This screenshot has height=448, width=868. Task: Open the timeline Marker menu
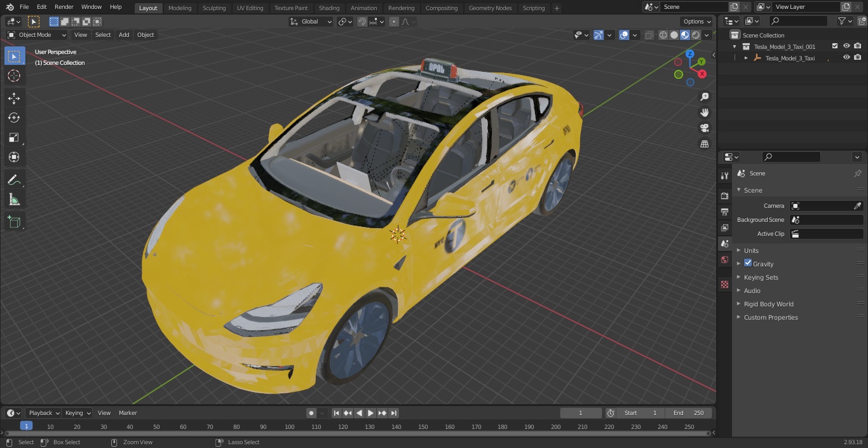[x=128, y=413]
